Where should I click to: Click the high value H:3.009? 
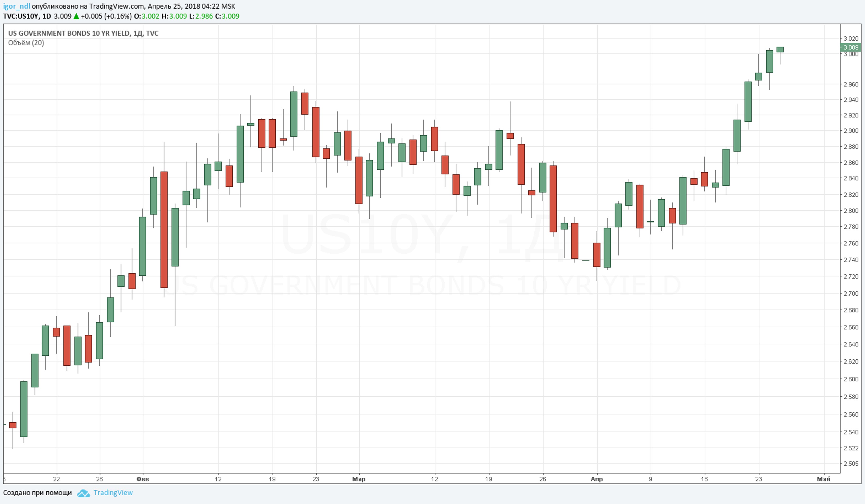174,16
